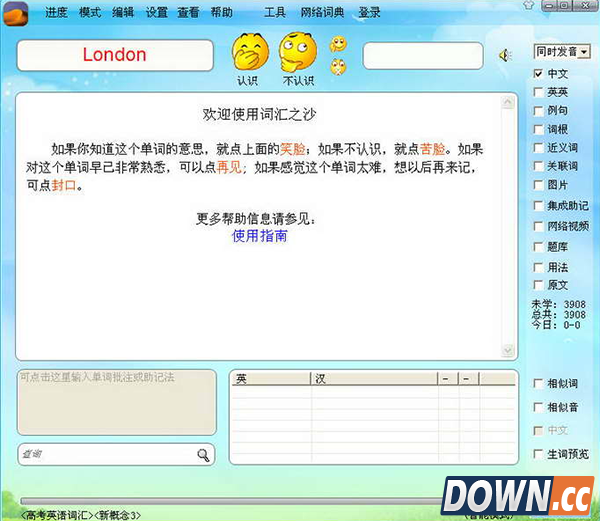Click the magnifier search icon
600x521 pixels.
pyautogui.click(x=203, y=455)
